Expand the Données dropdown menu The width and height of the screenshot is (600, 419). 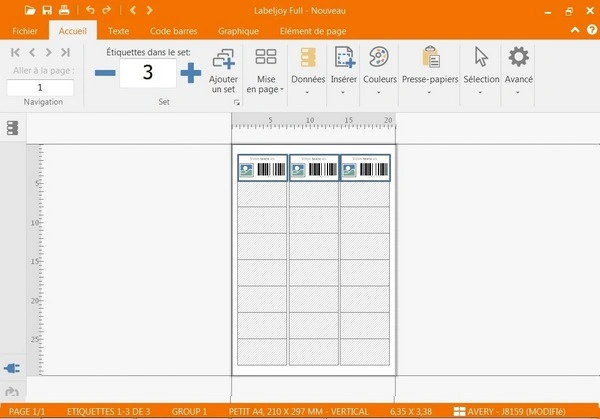point(307,68)
